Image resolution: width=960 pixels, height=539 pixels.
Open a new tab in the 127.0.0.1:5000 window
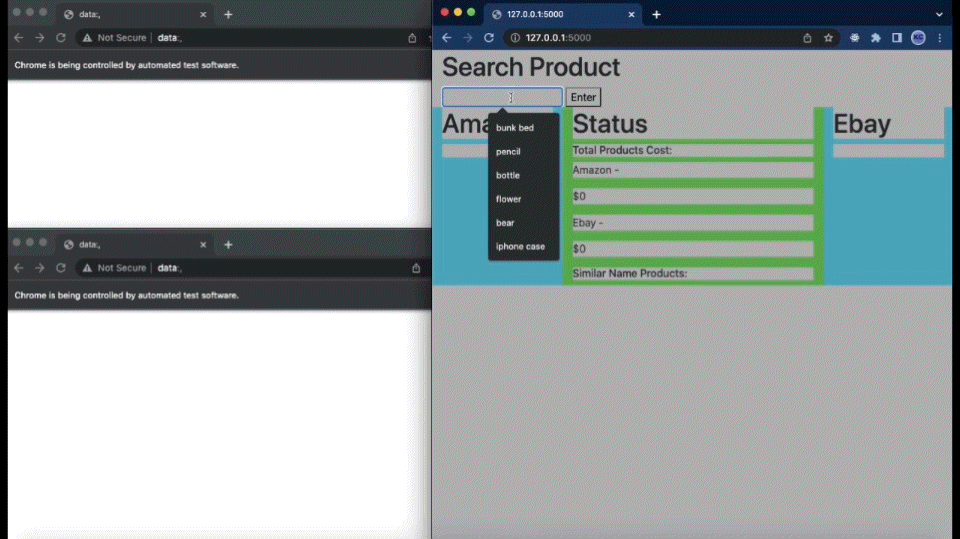point(656,15)
